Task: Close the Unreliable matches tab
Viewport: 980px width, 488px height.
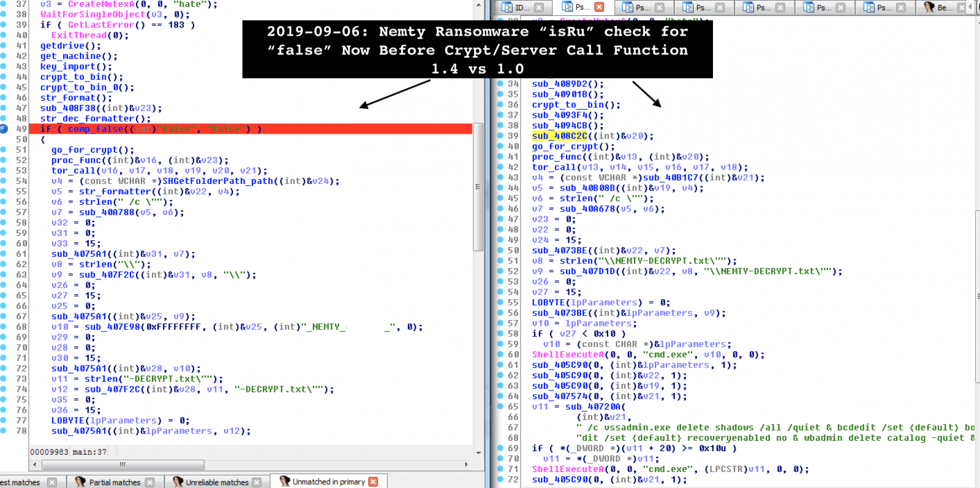Action: click(x=257, y=482)
